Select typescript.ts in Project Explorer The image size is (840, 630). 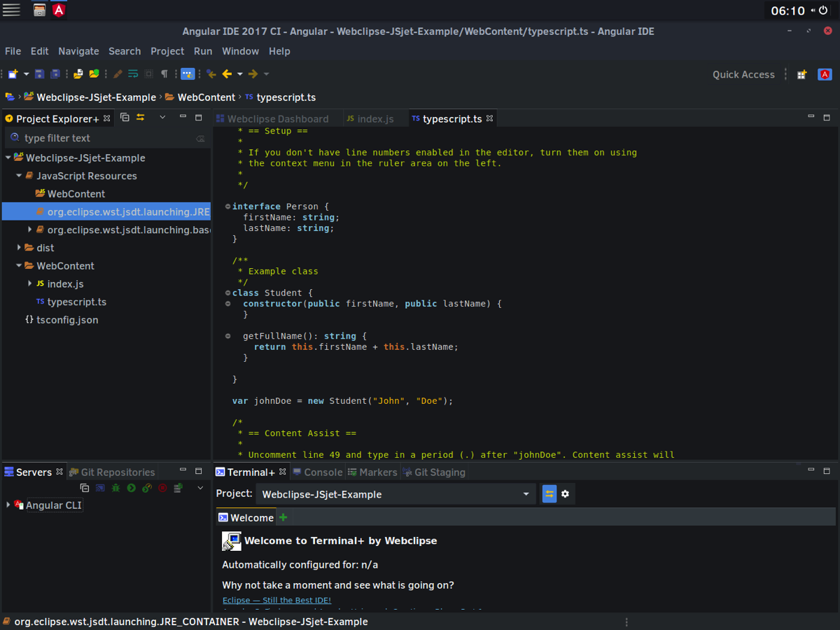click(76, 302)
